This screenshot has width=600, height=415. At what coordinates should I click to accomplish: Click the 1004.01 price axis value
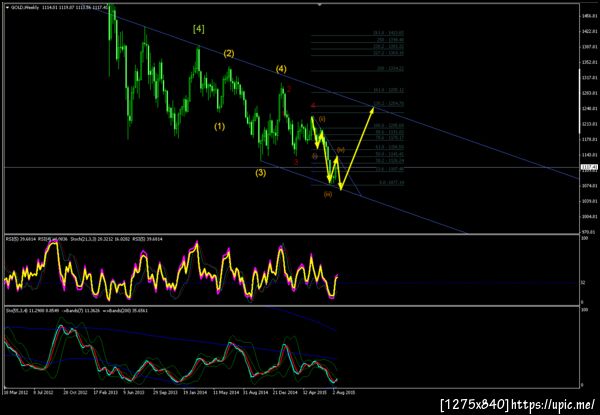(x=590, y=217)
